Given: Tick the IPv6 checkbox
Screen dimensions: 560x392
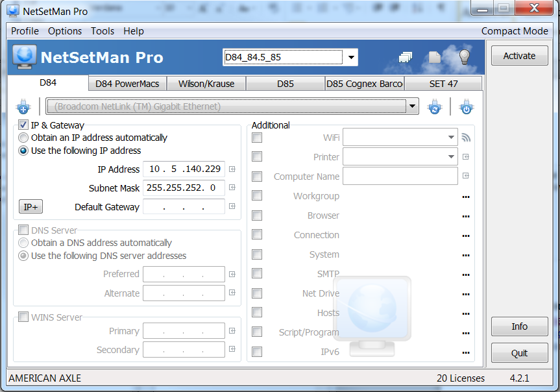Looking at the screenshot, I should pos(257,352).
